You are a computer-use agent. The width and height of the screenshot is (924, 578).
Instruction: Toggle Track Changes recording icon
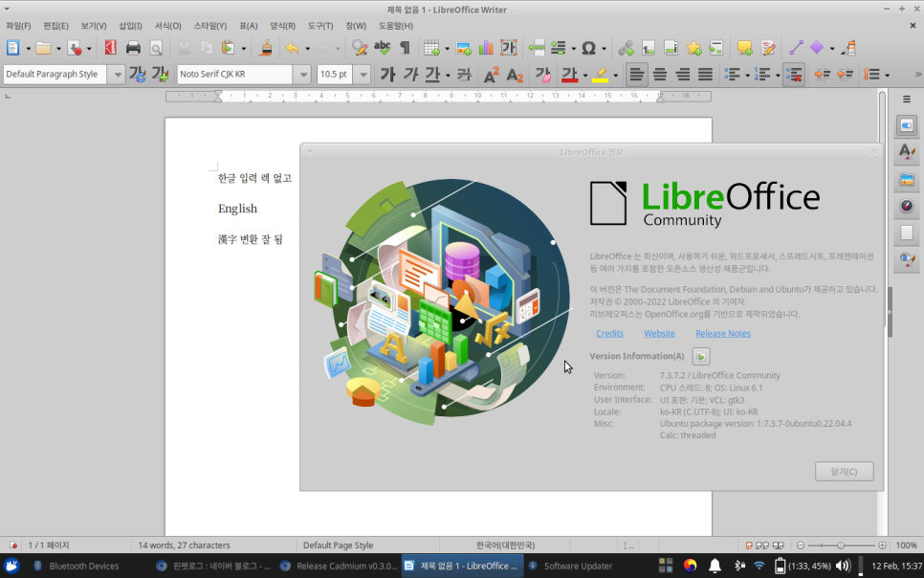coord(768,48)
